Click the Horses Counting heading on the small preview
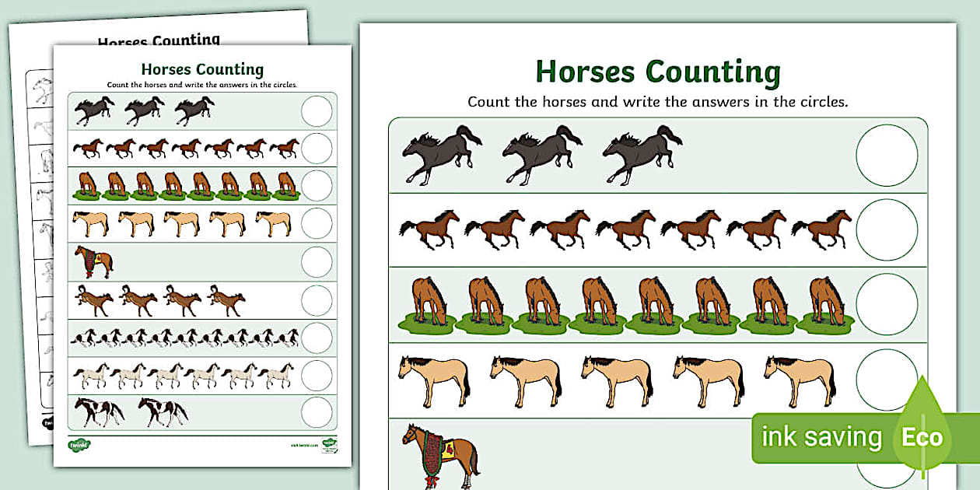 pyautogui.click(x=201, y=68)
